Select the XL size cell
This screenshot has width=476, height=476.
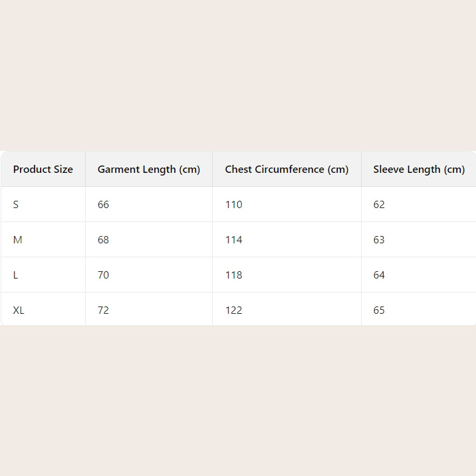(x=19, y=310)
